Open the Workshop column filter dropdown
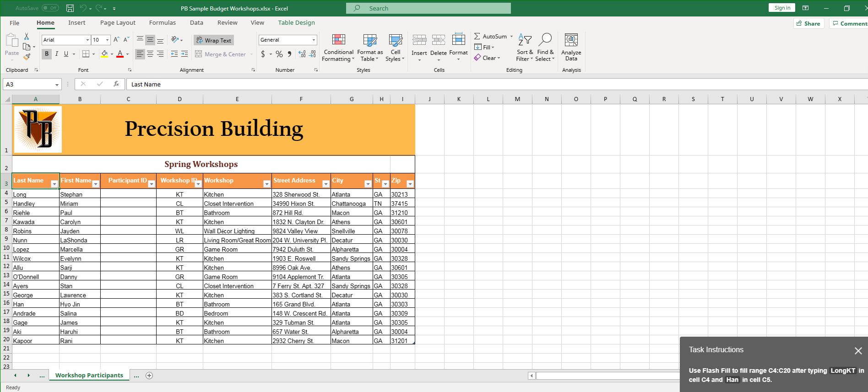 [x=267, y=184]
